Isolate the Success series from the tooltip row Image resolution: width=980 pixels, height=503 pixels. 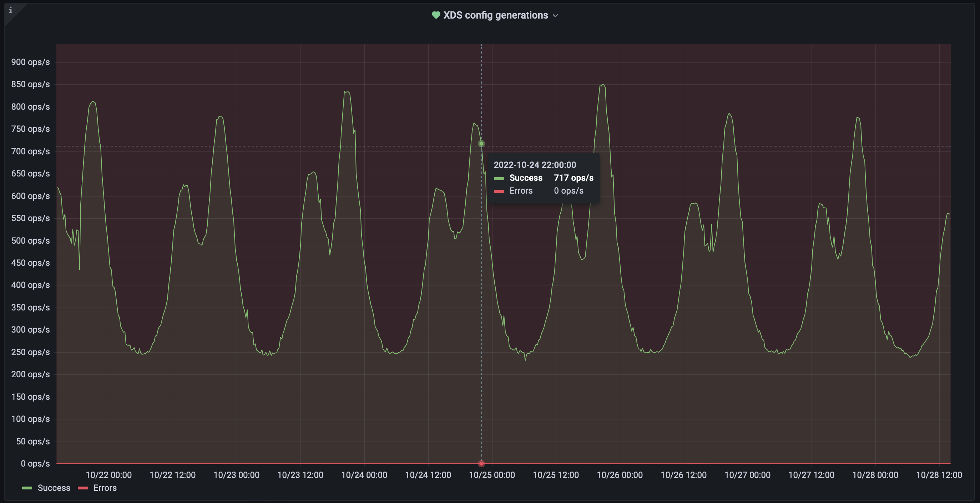pyautogui.click(x=526, y=178)
